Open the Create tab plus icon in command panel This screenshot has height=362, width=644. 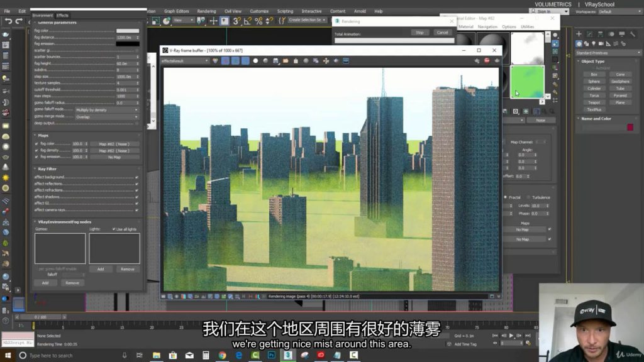[x=579, y=34]
